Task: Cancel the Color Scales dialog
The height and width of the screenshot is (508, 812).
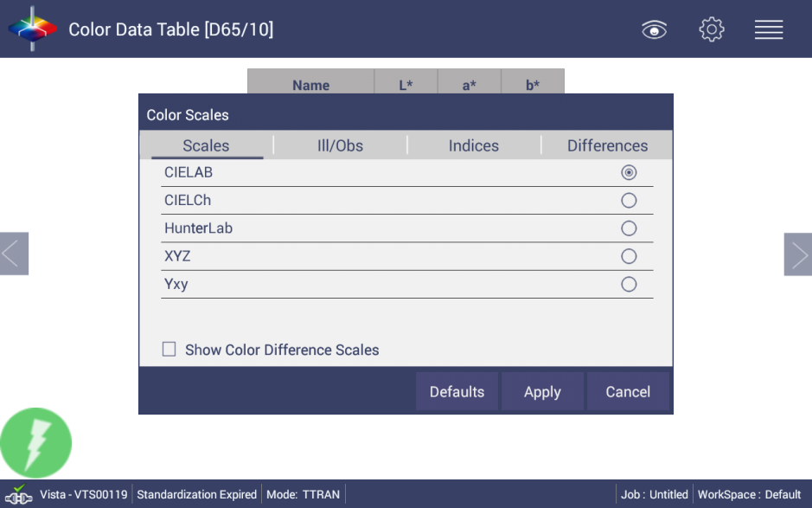Action: point(628,391)
